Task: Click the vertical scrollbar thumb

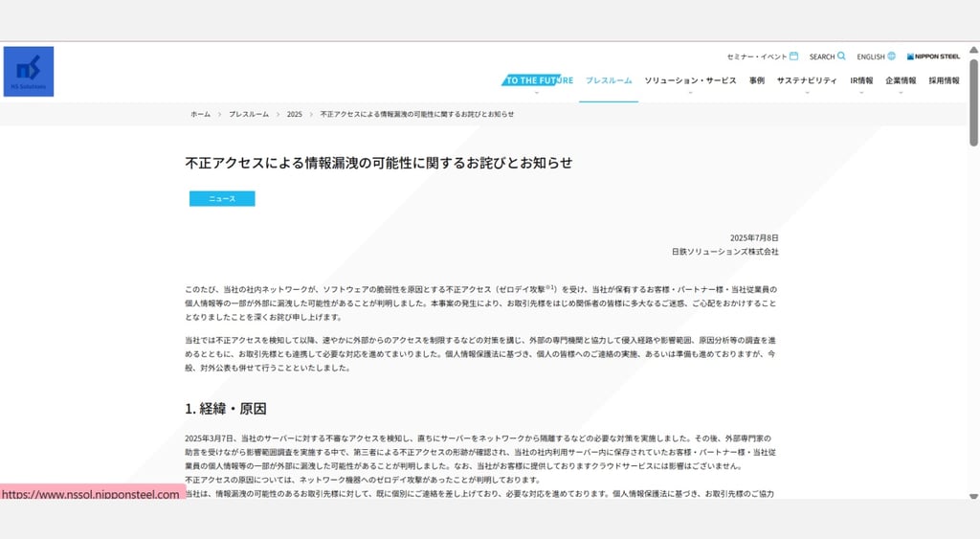Action: [x=973, y=103]
